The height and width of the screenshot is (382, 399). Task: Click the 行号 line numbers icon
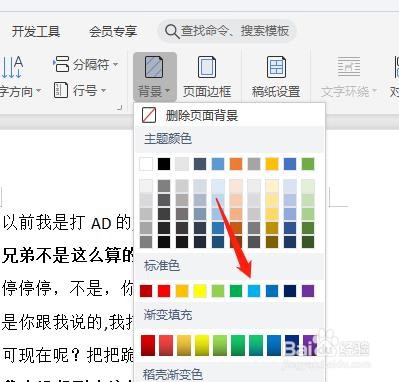(x=61, y=90)
